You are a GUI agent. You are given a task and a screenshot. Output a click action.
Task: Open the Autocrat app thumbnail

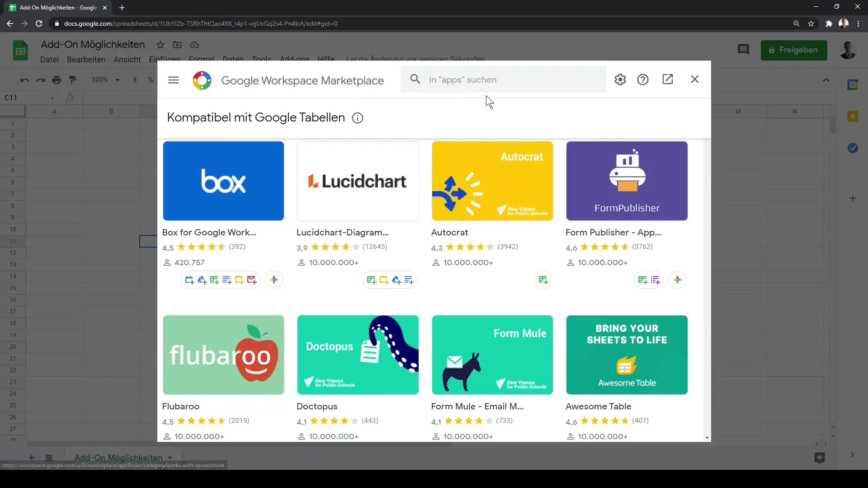[492, 181]
